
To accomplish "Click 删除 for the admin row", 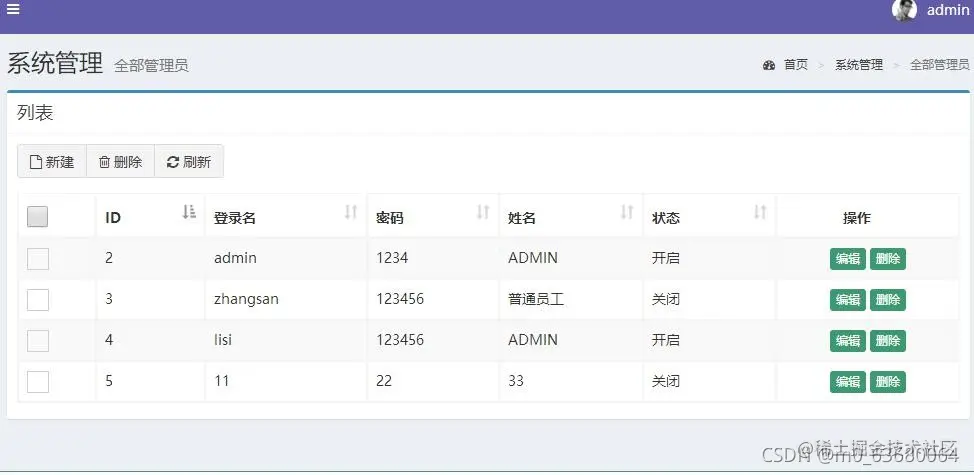I will coord(888,259).
